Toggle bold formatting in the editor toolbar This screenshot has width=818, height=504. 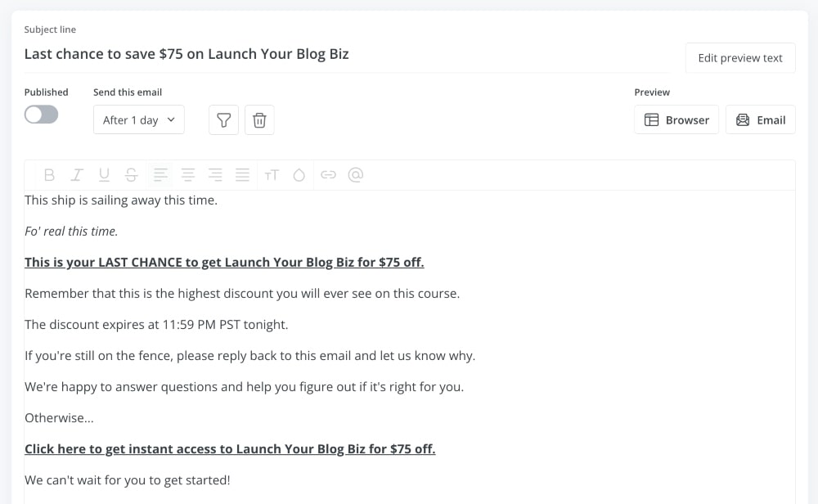click(x=49, y=174)
